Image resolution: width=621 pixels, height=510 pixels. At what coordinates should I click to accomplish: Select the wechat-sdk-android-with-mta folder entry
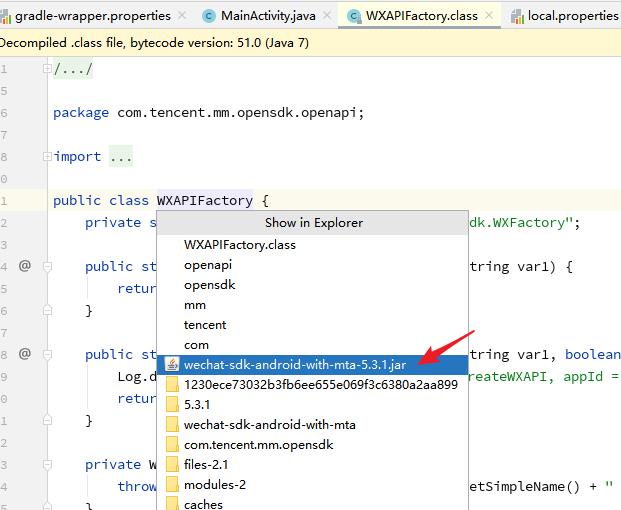click(312, 425)
